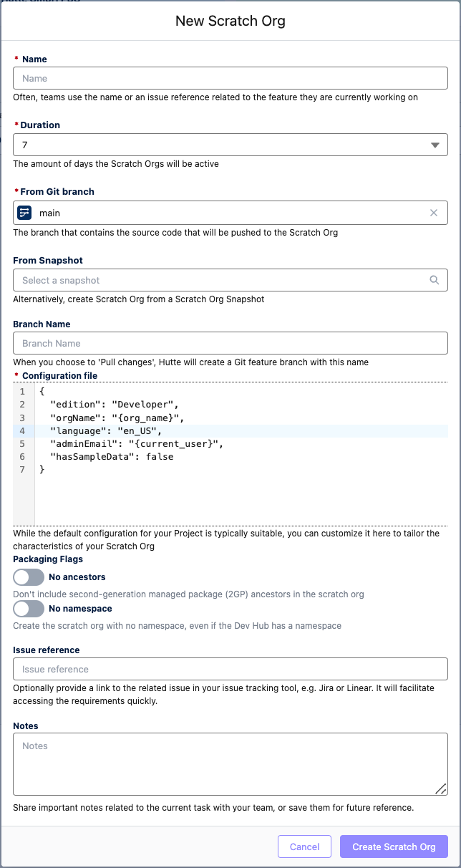Turn on the No namespace toggle
The width and height of the screenshot is (461, 868).
point(29,609)
